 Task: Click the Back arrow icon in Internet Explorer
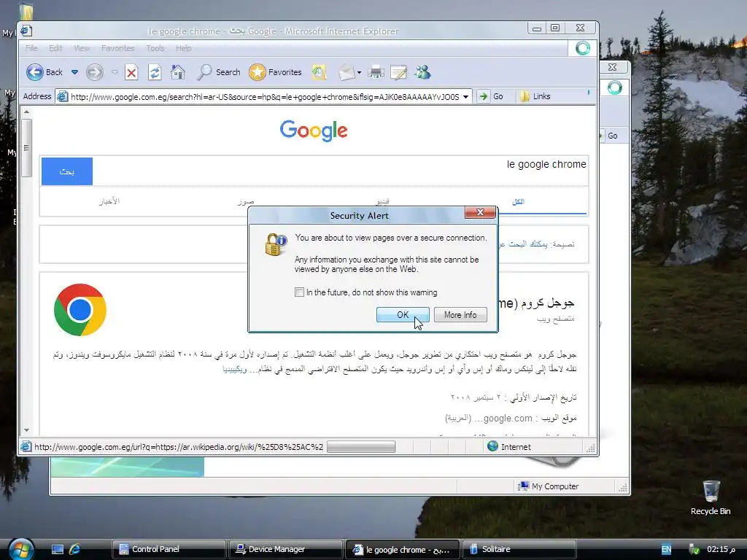coord(35,72)
